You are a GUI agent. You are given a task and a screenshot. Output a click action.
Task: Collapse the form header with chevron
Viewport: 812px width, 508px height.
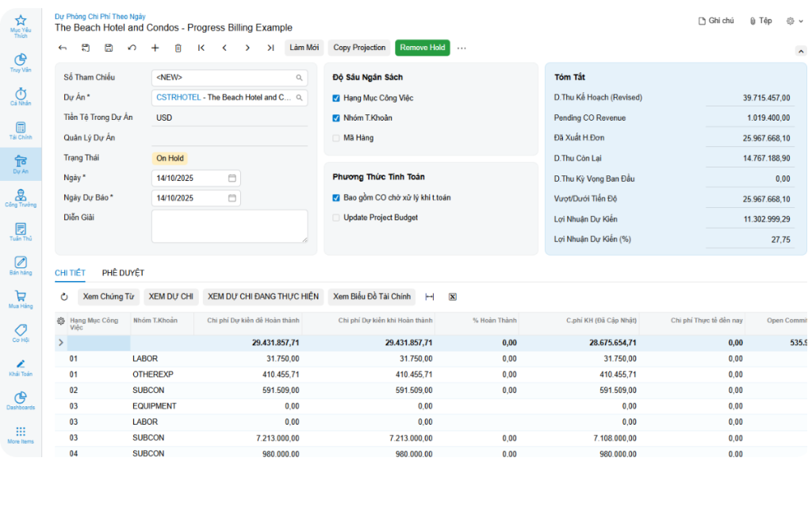(800, 51)
